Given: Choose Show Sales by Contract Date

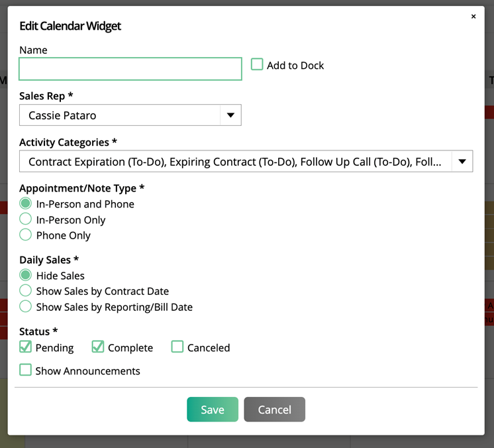Looking at the screenshot, I should [26, 291].
